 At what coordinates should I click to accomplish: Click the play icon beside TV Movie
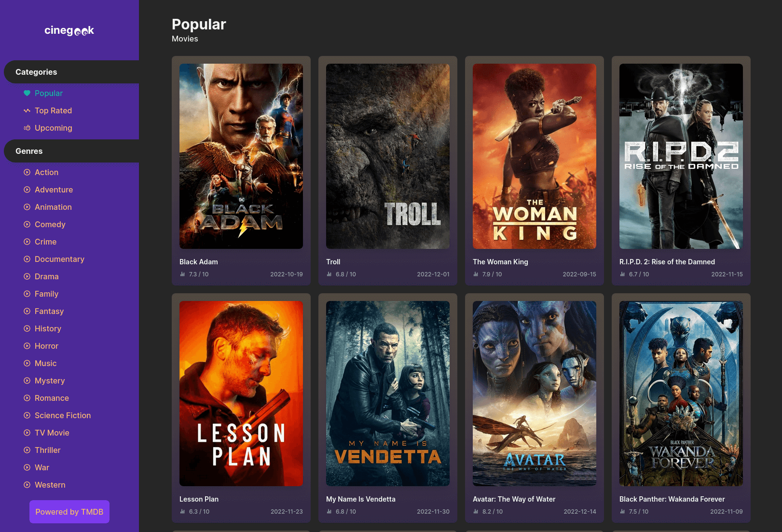pyautogui.click(x=27, y=433)
